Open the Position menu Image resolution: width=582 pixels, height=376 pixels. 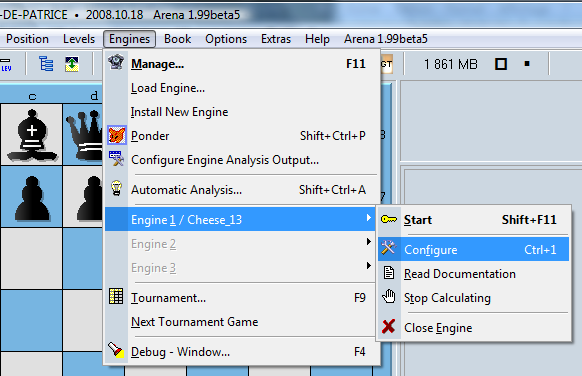[x=27, y=39]
